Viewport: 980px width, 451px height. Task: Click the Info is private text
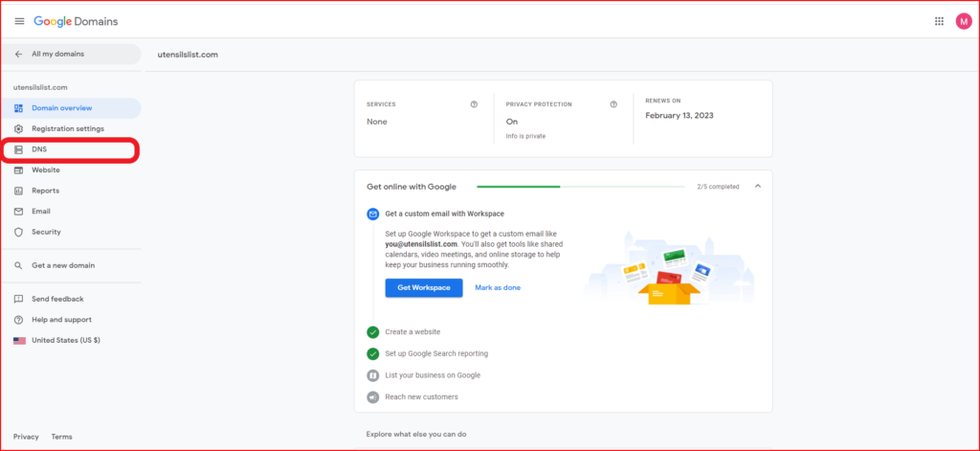coord(525,136)
